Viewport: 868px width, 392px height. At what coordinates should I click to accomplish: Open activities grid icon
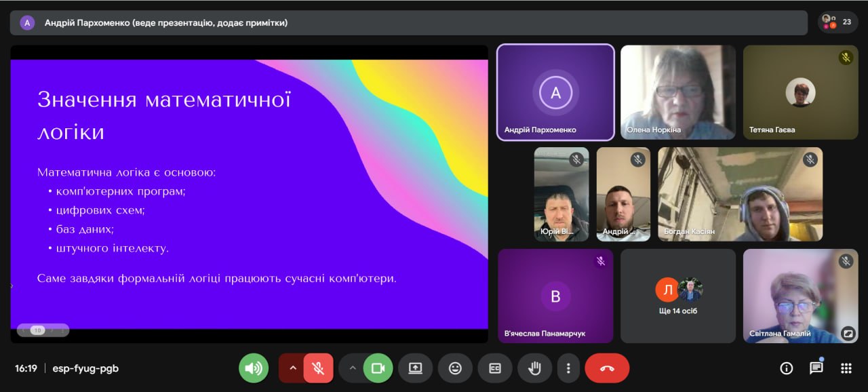pyautogui.click(x=846, y=368)
